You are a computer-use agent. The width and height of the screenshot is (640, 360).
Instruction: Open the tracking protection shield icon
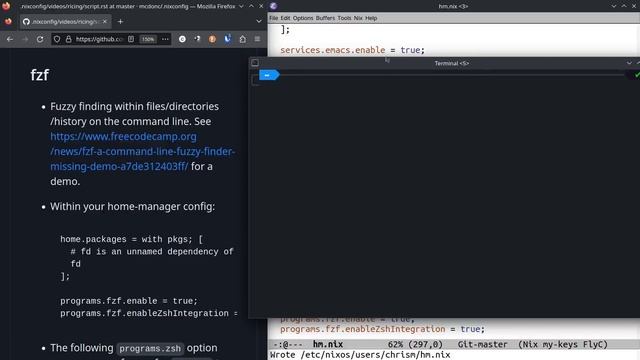click(57, 39)
